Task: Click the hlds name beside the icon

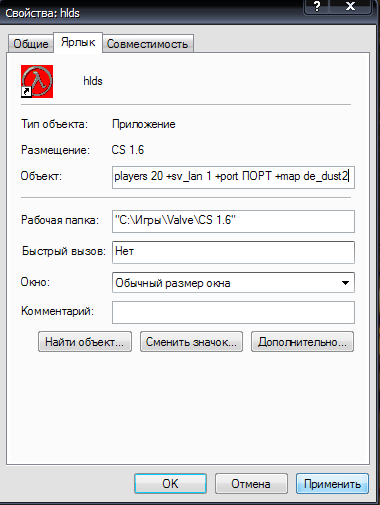Action: point(93,81)
